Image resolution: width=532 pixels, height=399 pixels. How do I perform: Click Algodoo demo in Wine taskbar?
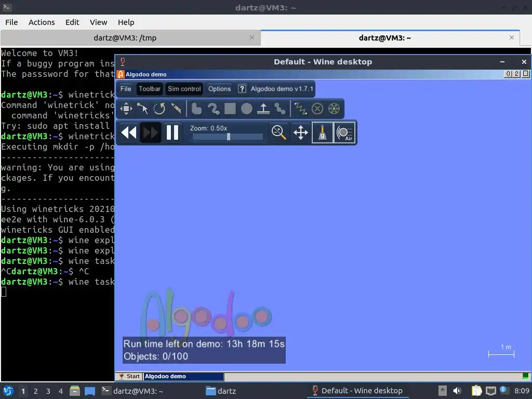tap(183, 376)
